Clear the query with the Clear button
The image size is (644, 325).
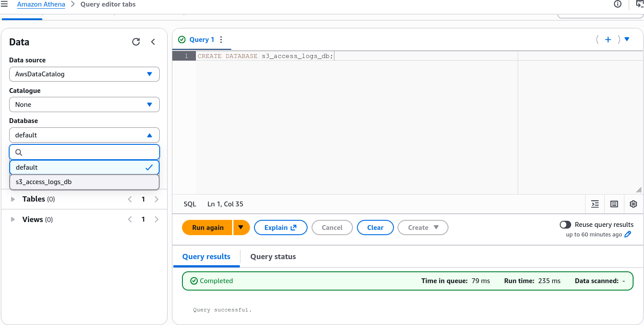pos(375,228)
